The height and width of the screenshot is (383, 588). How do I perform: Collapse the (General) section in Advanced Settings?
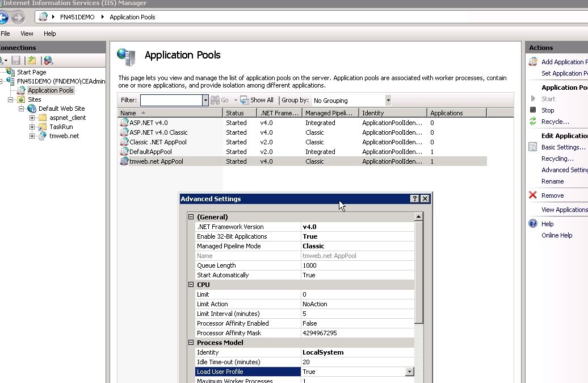point(191,217)
